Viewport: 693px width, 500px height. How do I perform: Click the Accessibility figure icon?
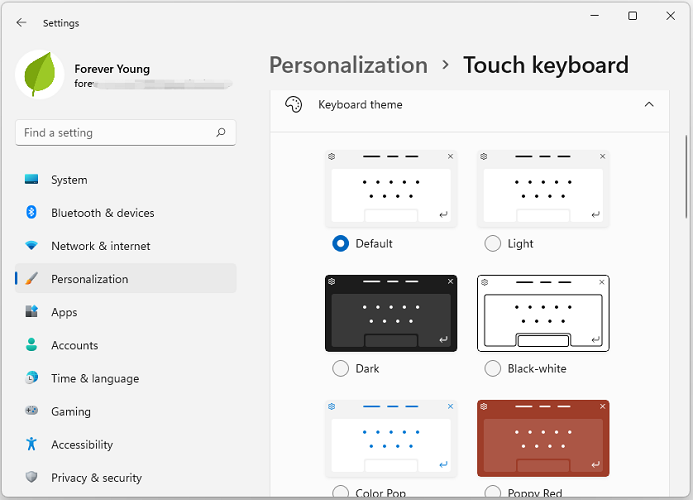[x=31, y=443]
